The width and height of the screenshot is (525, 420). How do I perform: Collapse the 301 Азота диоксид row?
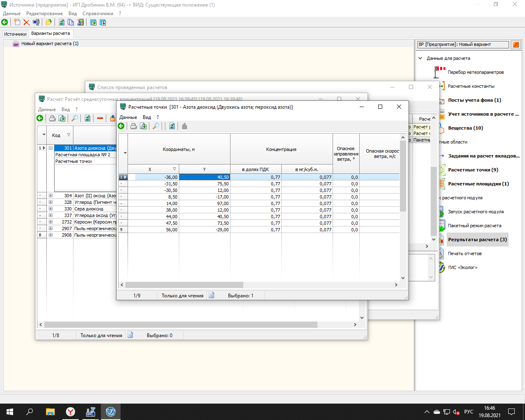pos(50,148)
